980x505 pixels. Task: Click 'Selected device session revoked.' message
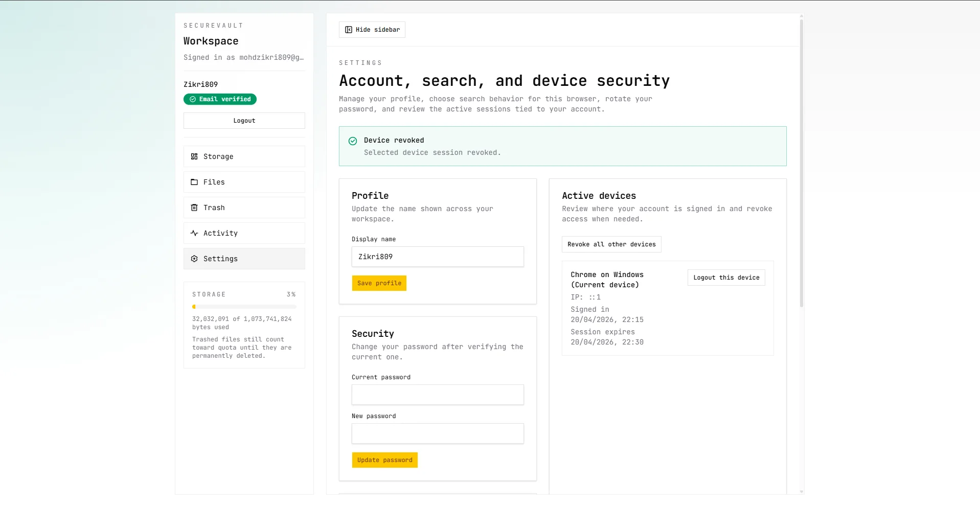[x=432, y=152]
